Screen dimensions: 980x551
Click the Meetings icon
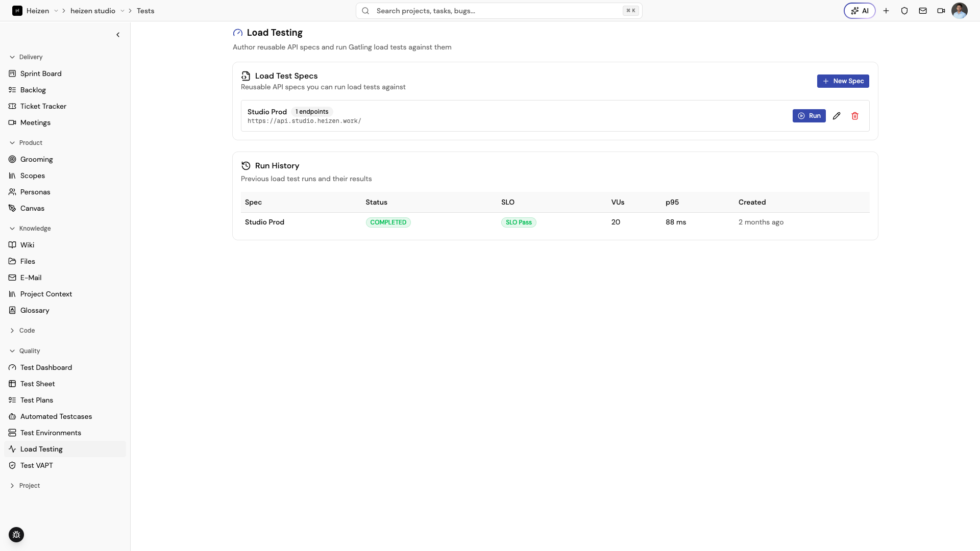pos(12,122)
